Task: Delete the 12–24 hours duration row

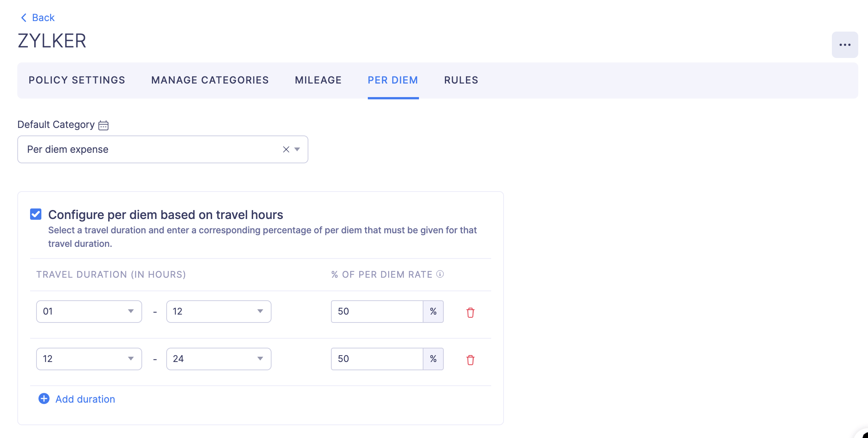Action: click(470, 360)
